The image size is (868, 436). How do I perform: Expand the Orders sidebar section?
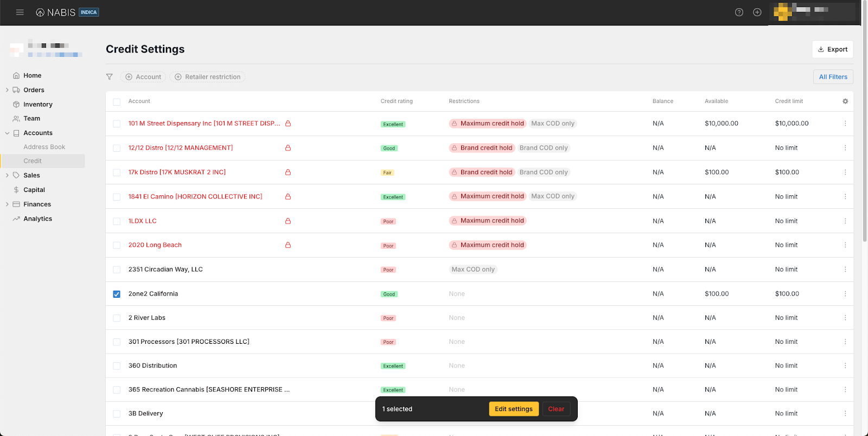[x=7, y=90]
